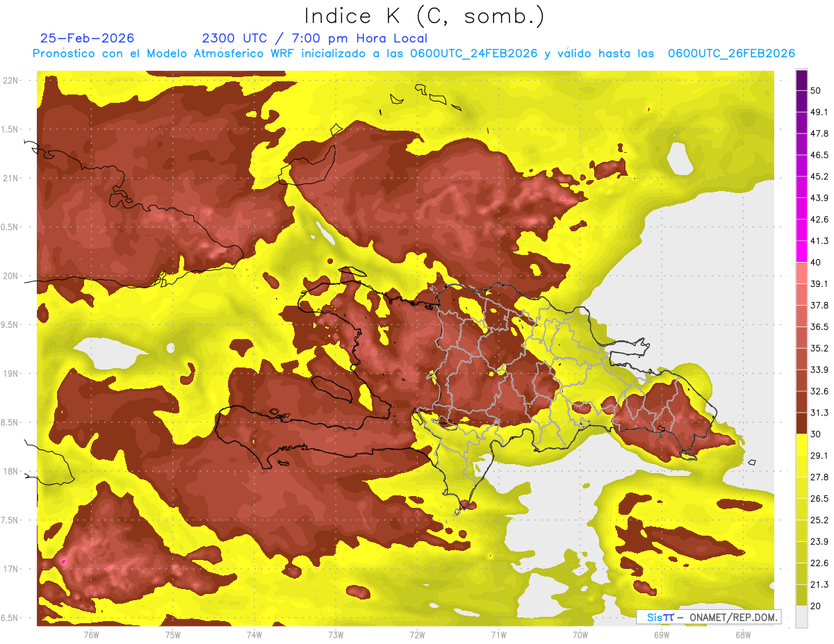The image size is (834, 644).
Task: Pick the bright yellow legend swatch below 30
Action: click(x=801, y=445)
